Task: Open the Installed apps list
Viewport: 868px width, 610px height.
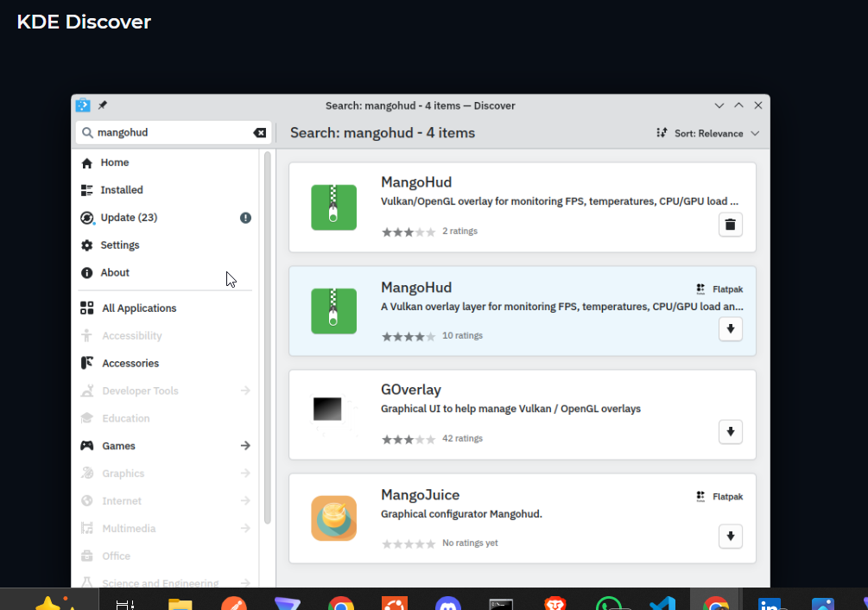Action: [165, 190]
